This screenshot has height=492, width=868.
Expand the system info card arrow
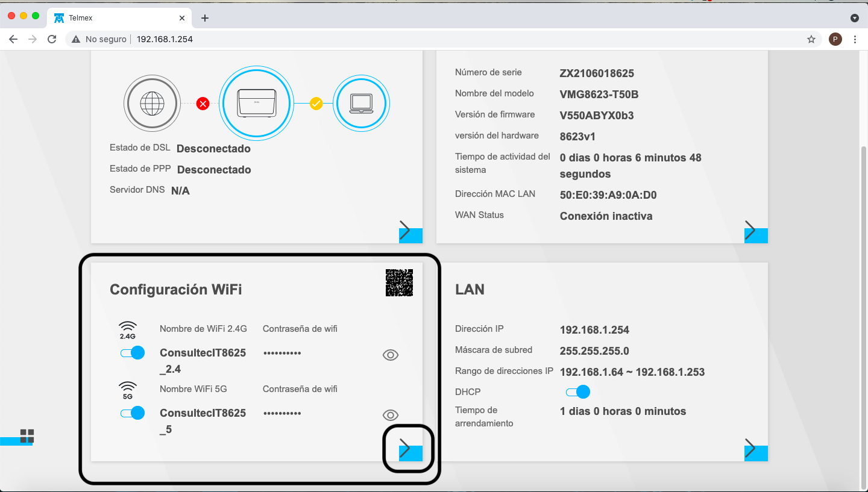[x=754, y=231]
